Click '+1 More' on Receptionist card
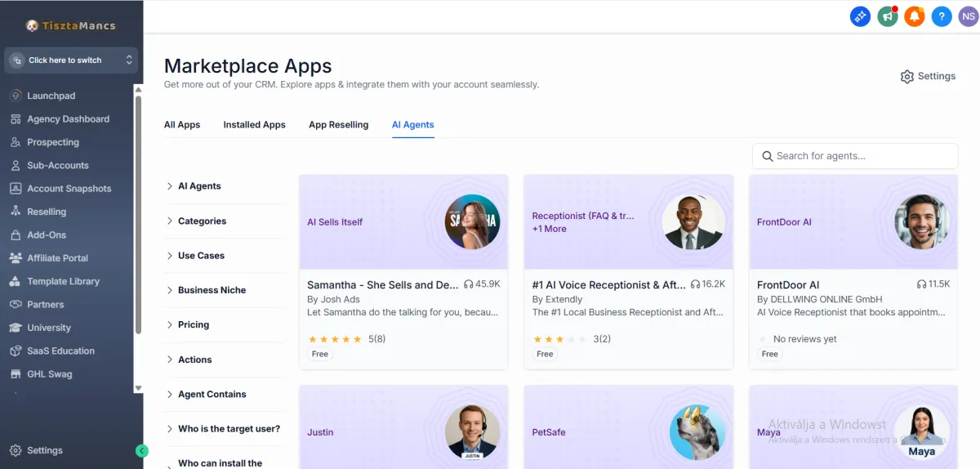The image size is (980, 469). tap(550, 229)
